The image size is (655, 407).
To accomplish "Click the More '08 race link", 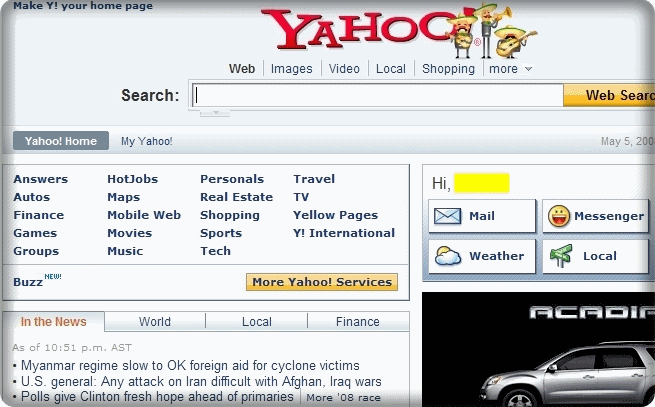I will pyautogui.click(x=343, y=397).
